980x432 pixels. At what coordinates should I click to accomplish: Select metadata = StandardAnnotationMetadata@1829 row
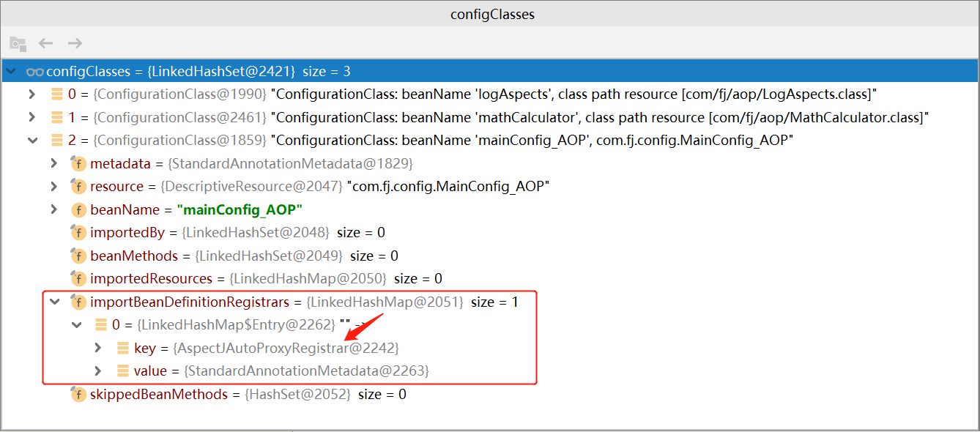point(251,163)
